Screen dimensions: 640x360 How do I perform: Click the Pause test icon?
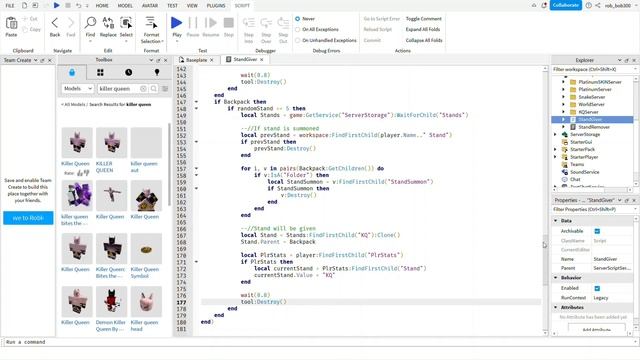point(193,23)
